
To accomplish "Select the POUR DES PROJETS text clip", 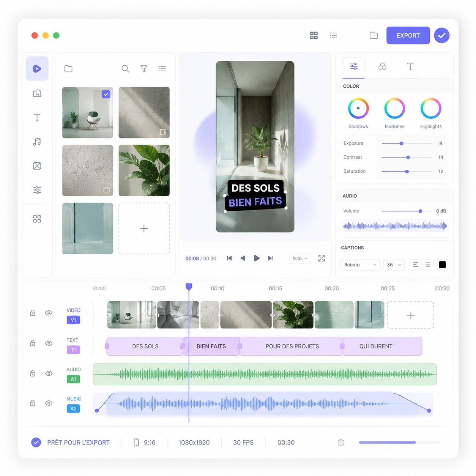I will (292, 346).
